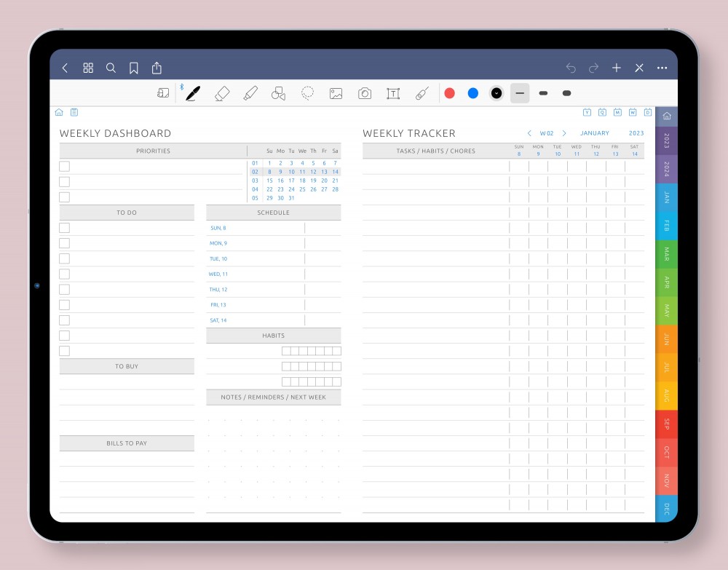728x570 pixels.
Task: Tick the second To Do checkbox
Action: coord(65,243)
